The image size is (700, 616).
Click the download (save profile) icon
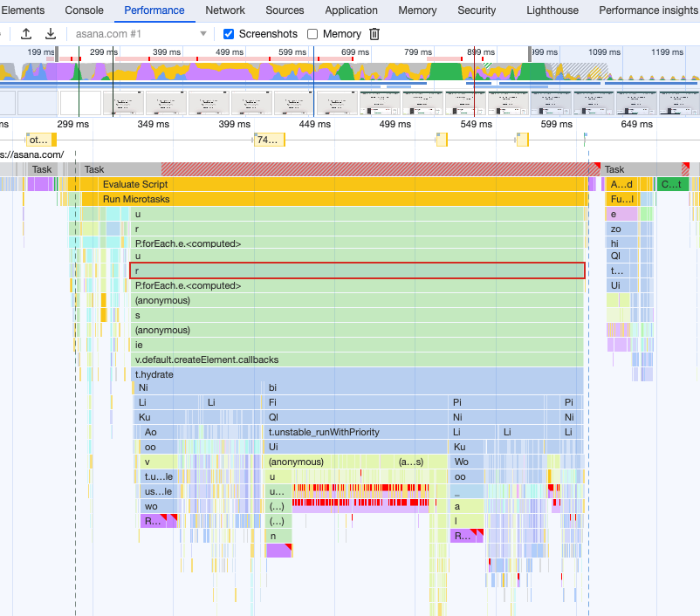(x=51, y=34)
